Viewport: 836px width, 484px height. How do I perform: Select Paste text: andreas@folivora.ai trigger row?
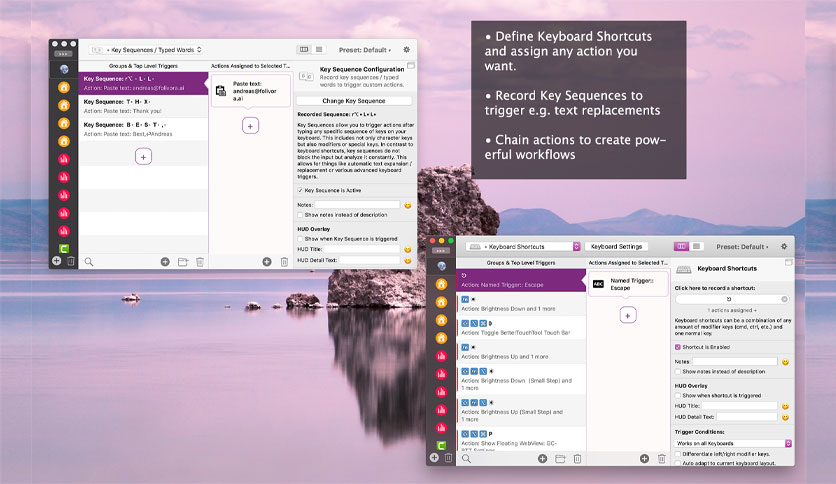pyautogui.click(x=143, y=83)
